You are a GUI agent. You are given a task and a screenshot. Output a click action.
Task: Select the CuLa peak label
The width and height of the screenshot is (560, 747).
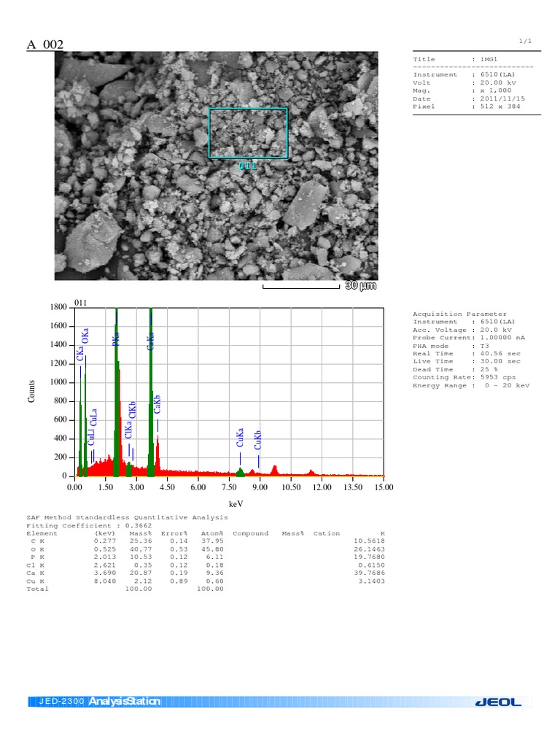coord(93,417)
